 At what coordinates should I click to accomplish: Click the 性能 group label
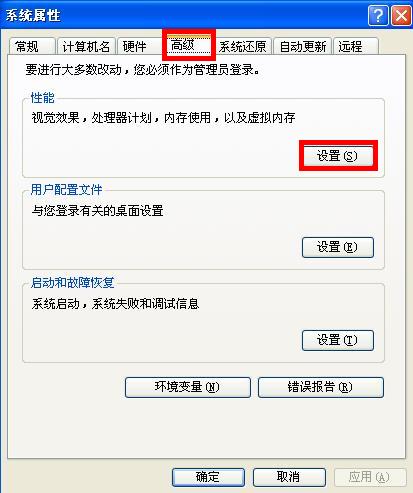click(42, 98)
